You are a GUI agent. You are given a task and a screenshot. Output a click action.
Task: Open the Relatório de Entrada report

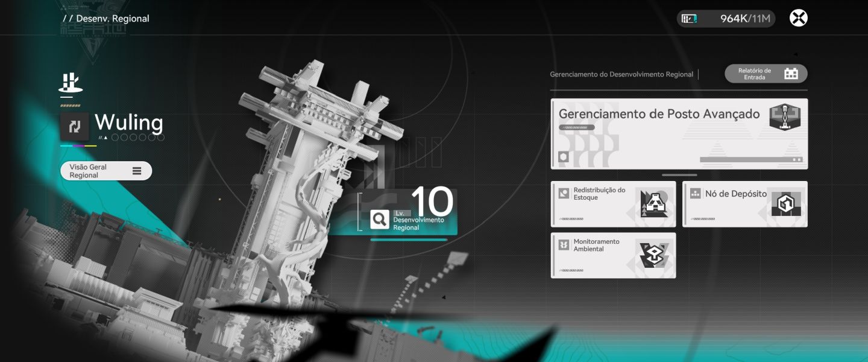(766, 74)
